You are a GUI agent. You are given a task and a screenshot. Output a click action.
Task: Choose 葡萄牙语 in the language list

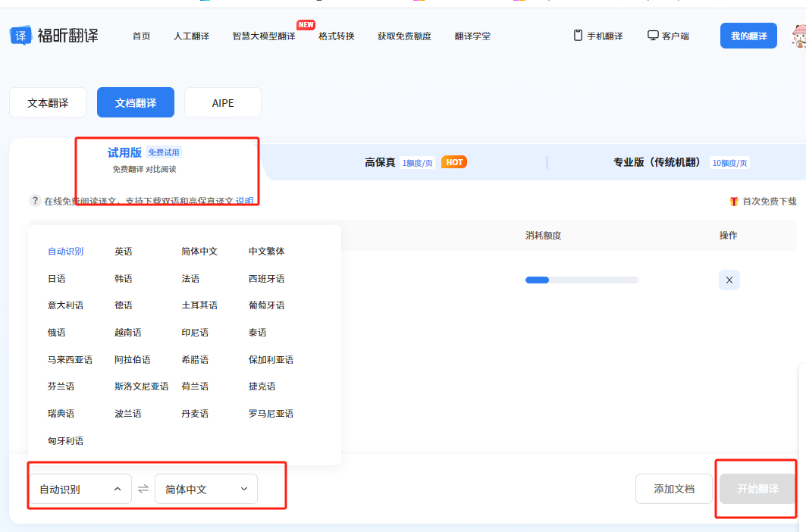(266, 305)
